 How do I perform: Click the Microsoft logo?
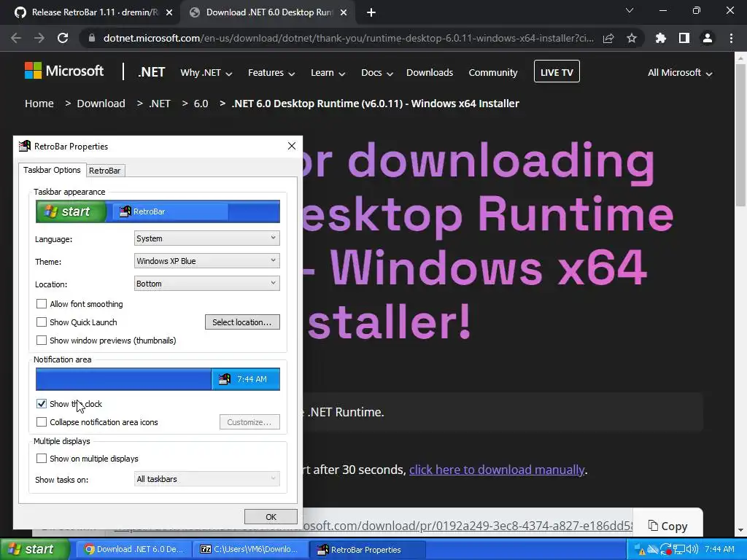pyautogui.click(x=64, y=71)
